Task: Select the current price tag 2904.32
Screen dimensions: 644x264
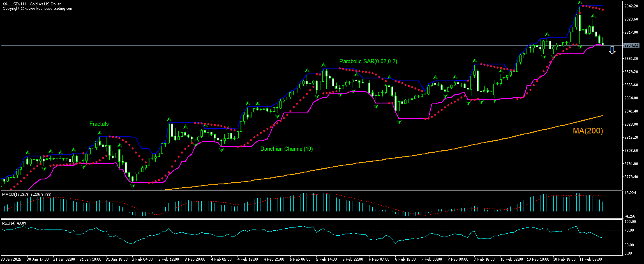Action: pyautogui.click(x=630, y=45)
